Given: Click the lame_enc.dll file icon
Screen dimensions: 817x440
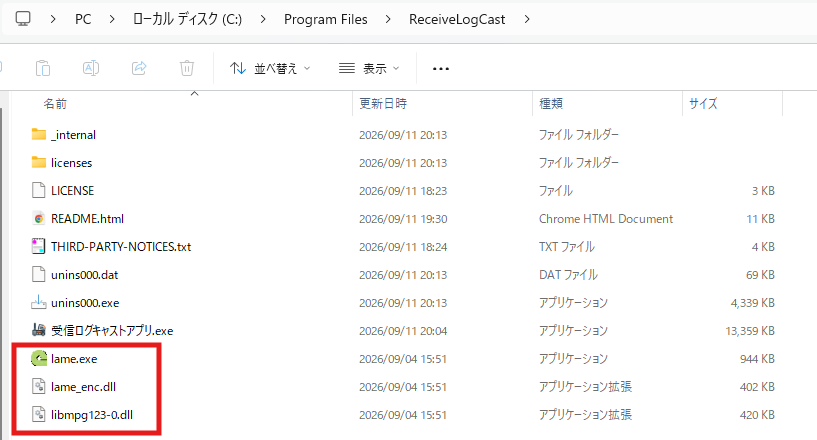Looking at the screenshot, I should pyautogui.click(x=39, y=387).
